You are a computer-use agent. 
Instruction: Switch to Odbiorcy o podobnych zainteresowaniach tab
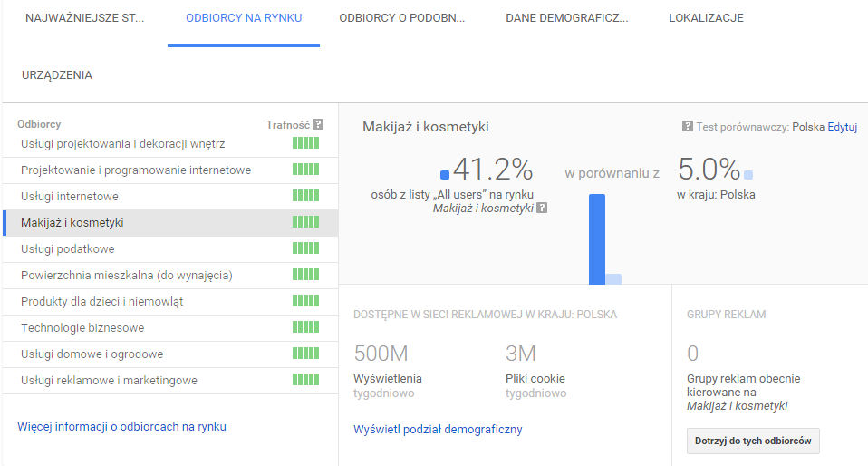(x=401, y=18)
